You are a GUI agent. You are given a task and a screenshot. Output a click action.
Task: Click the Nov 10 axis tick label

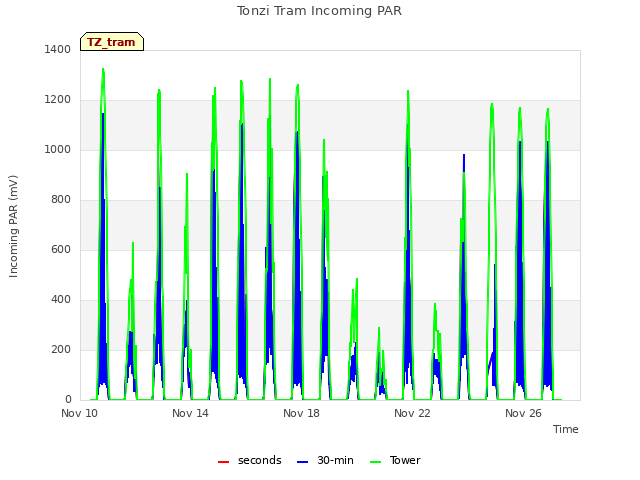(80, 413)
